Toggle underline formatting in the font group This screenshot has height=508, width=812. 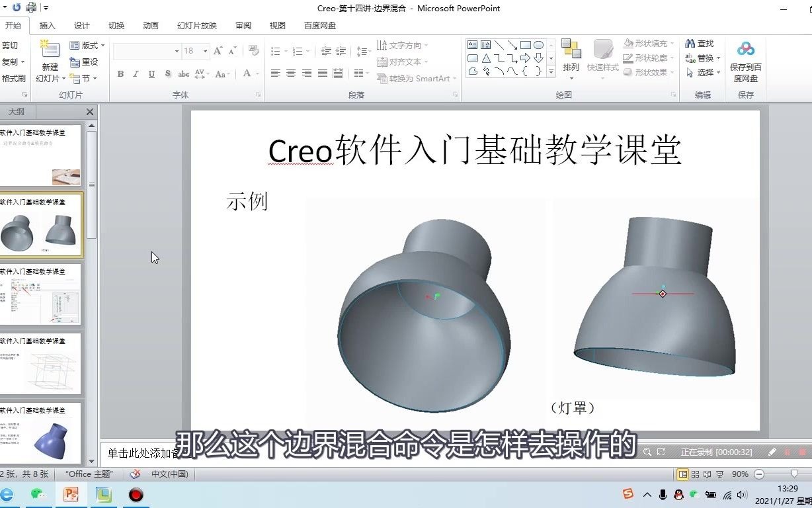(150, 74)
